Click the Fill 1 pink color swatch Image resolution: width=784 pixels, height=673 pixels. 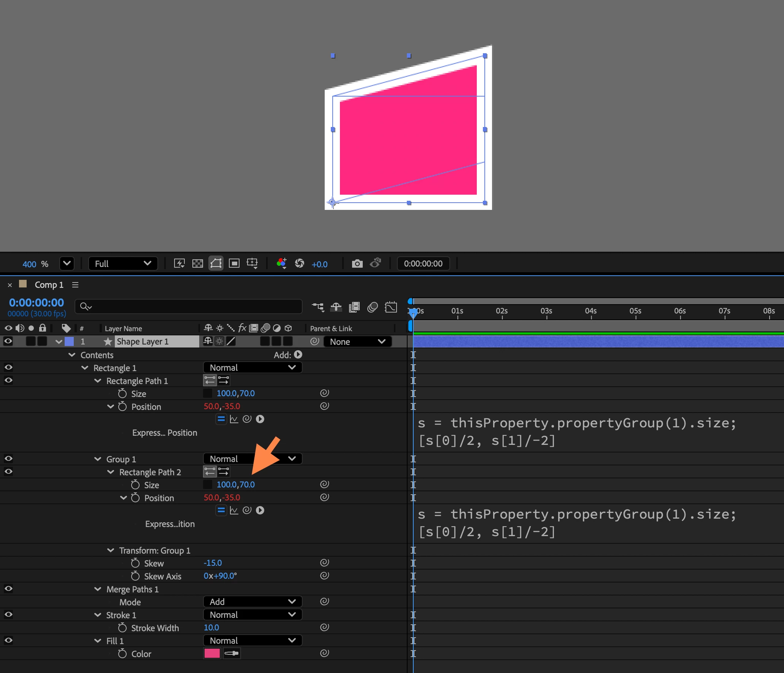pyautogui.click(x=212, y=654)
